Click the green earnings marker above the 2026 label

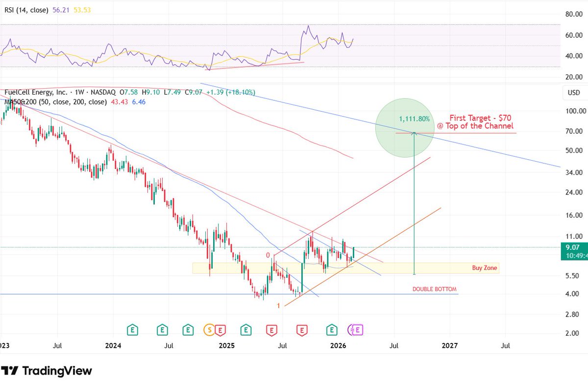pos(333,330)
